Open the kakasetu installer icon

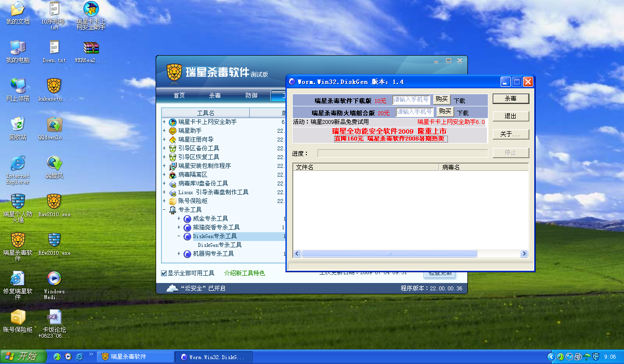54,90
